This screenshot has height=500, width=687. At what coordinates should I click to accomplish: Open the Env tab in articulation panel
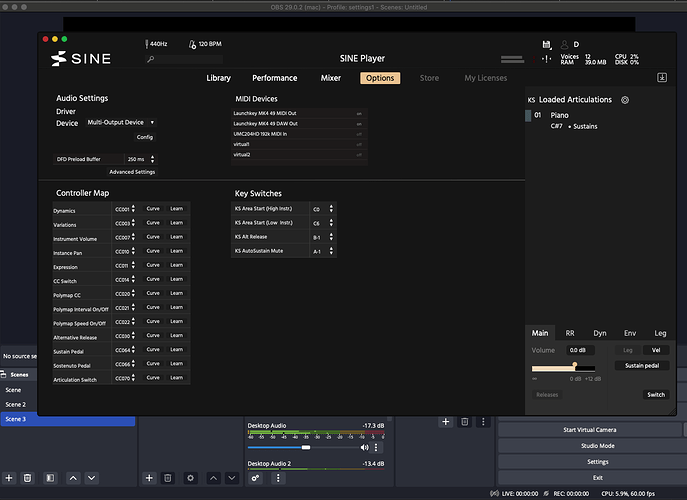tap(630, 333)
